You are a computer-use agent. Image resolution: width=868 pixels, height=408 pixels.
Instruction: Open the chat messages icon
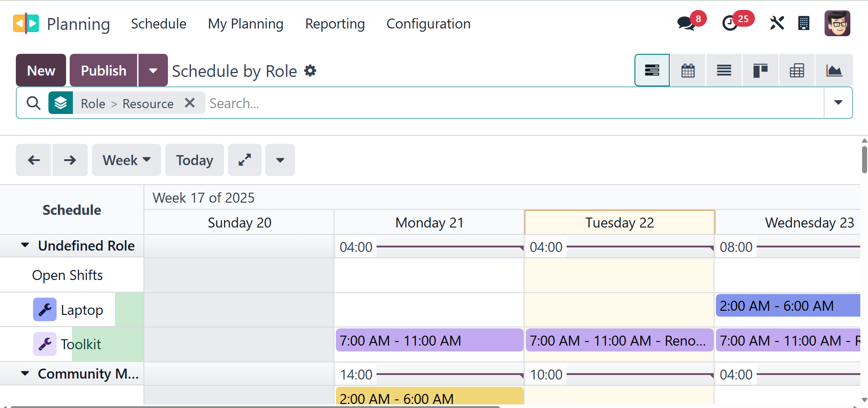point(686,23)
